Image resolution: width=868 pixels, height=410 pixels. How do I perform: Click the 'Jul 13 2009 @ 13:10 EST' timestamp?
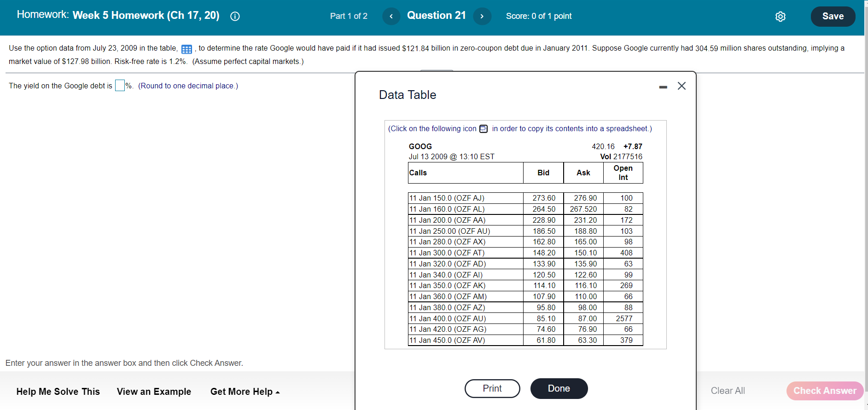[452, 157]
